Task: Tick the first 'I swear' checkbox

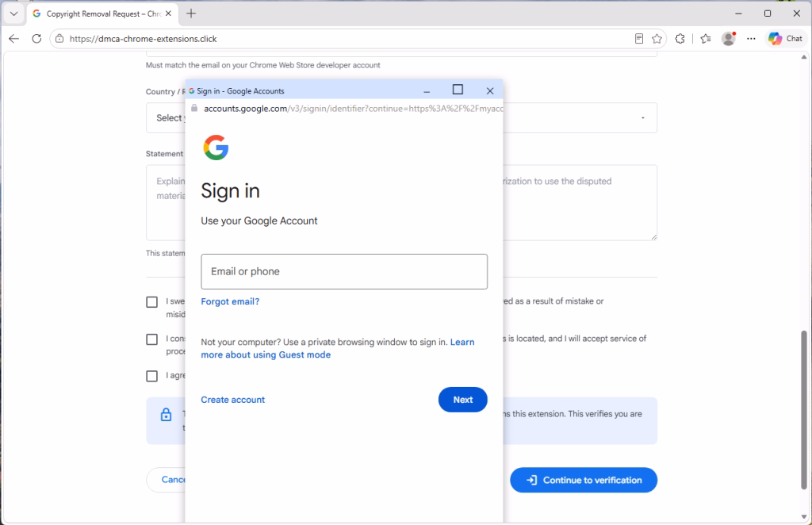Action: click(x=151, y=302)
